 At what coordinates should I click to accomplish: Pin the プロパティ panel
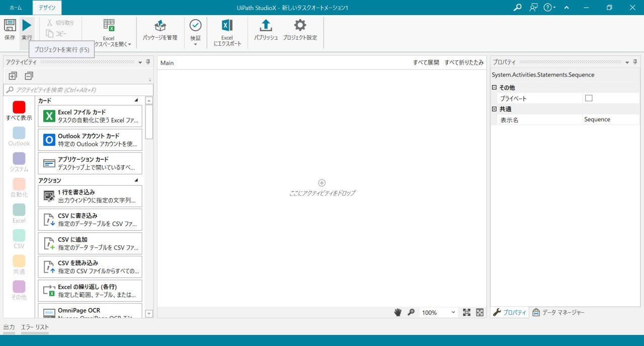(635, 62)
